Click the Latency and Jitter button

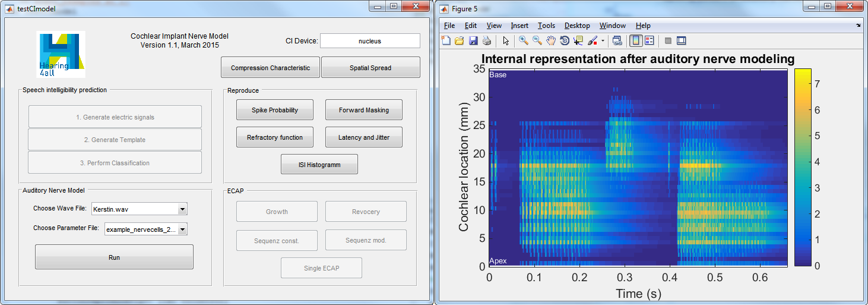364,137
